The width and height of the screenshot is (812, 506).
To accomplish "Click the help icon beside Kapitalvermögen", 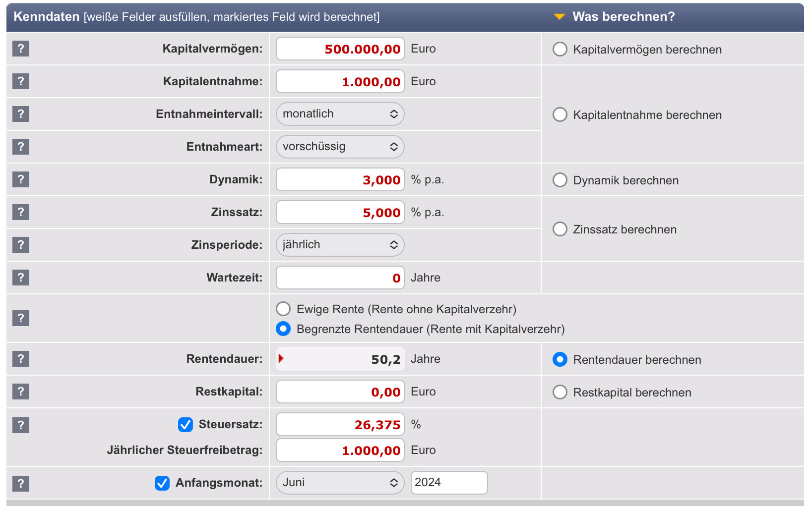I will [21, 49].
